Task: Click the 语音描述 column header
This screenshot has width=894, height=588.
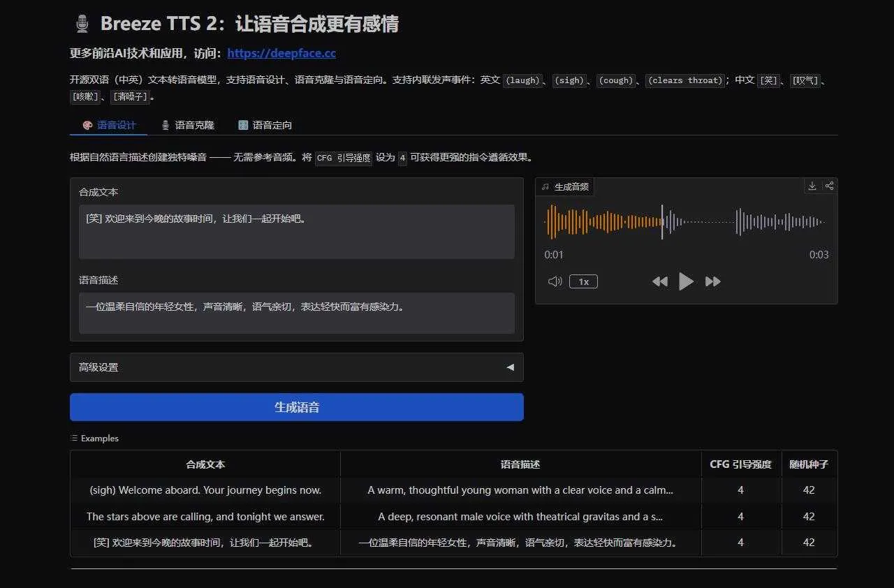Action: pyautogui.click(x=520, y=464)
